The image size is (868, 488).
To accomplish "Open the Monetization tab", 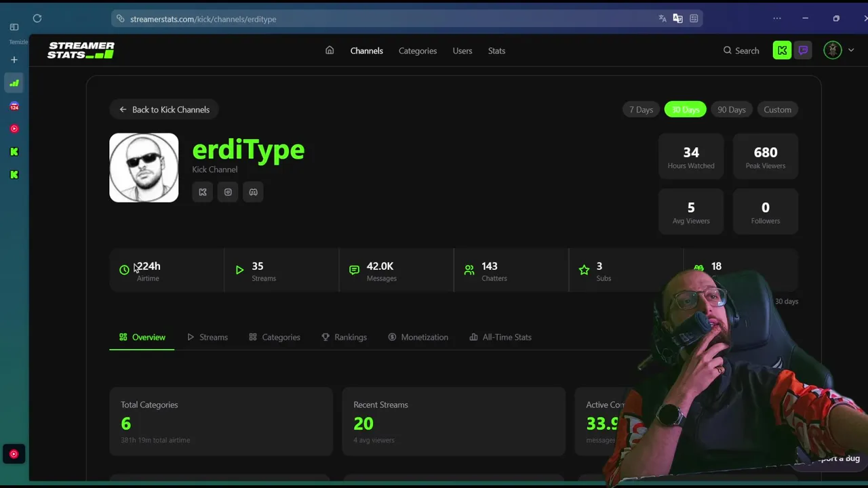I will click(x=418, y=337).
